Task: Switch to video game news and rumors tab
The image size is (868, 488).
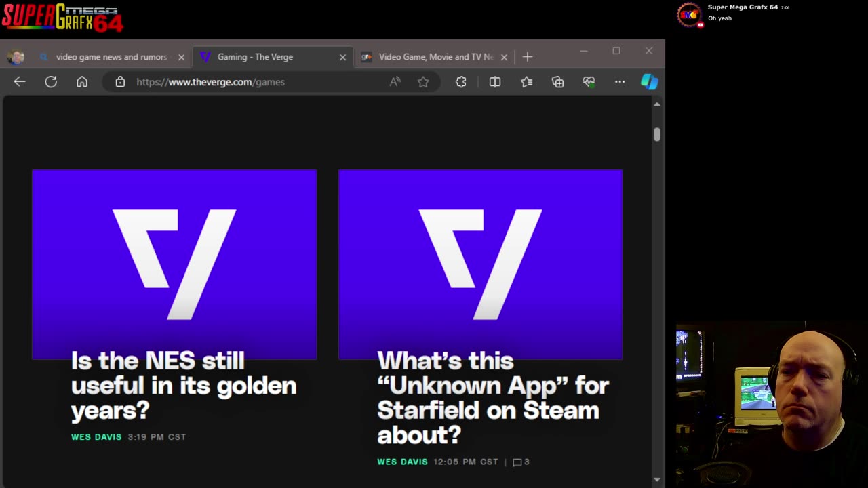Action: [111, 57]
